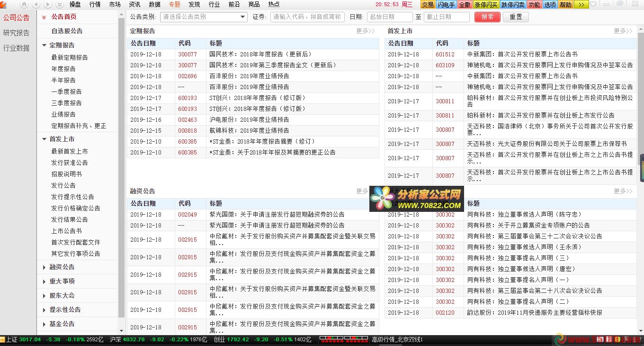This screenshot has height=346, width=644.
Task: Switch to the 行业数据 side tab
Action: [16, 48]
